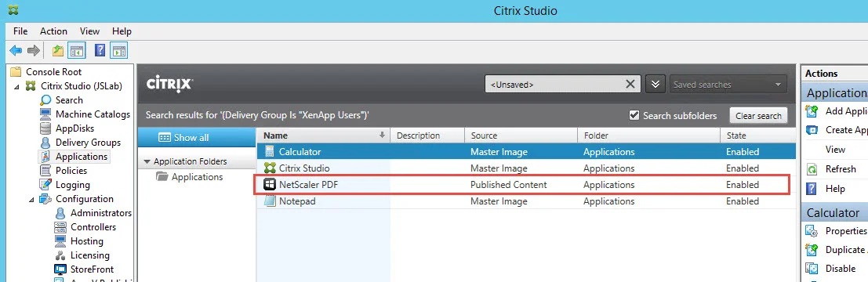Viewport: 868px width, 282px height.
Task: Toggle the Show/Hide Console Tree icon
Action: 76,51
